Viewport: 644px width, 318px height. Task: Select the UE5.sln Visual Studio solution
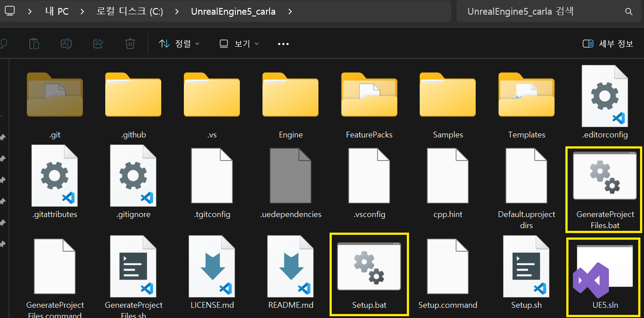pos(603,271)
